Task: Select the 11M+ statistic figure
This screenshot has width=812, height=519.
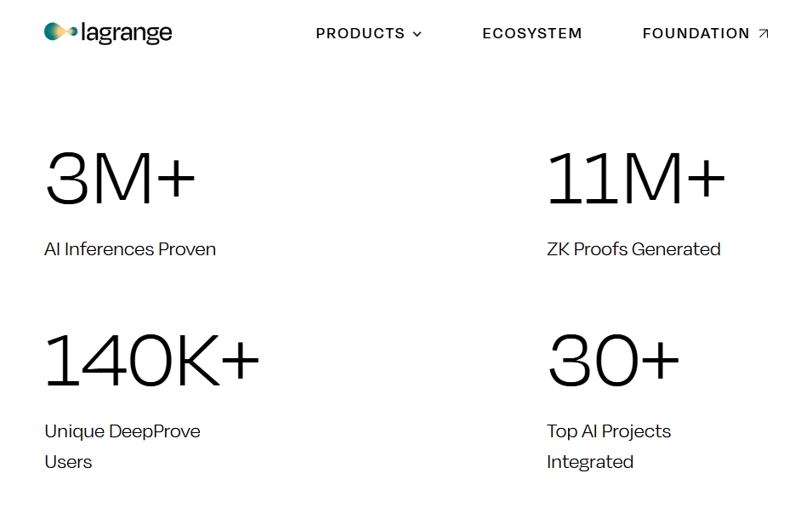Action: pos(636,178)
